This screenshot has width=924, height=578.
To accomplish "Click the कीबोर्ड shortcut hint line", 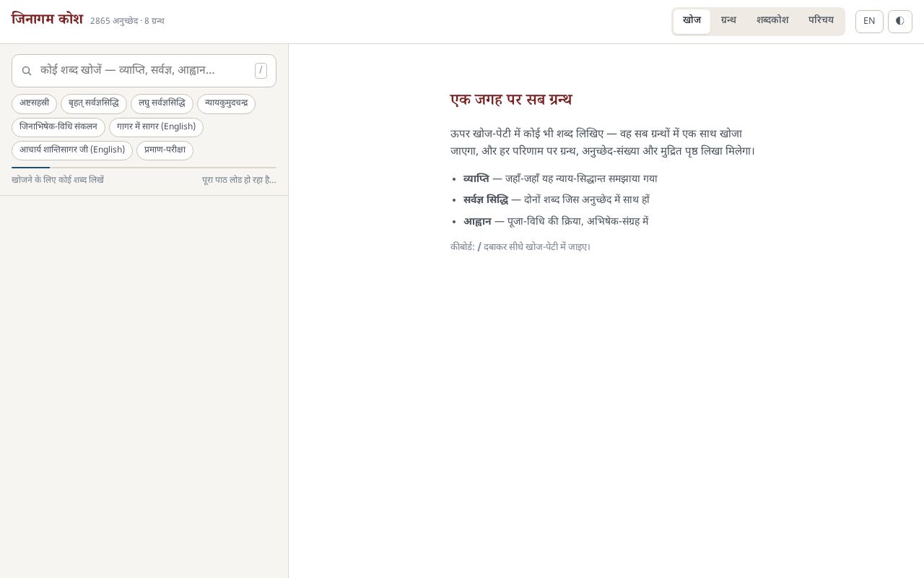I will (520, 247).
